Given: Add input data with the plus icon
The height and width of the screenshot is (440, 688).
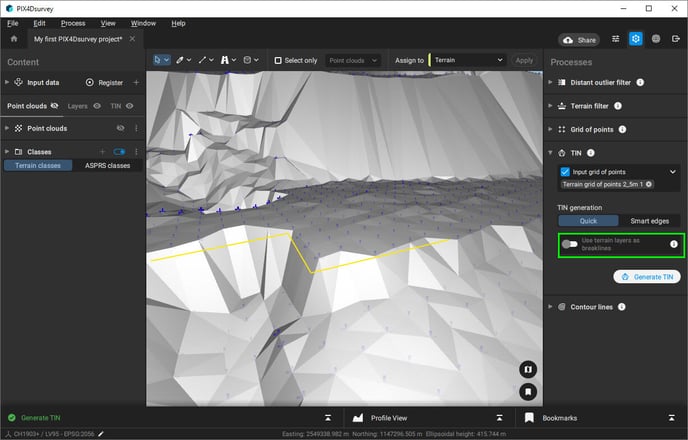Looking at the screenshot, I should (136, 82).
